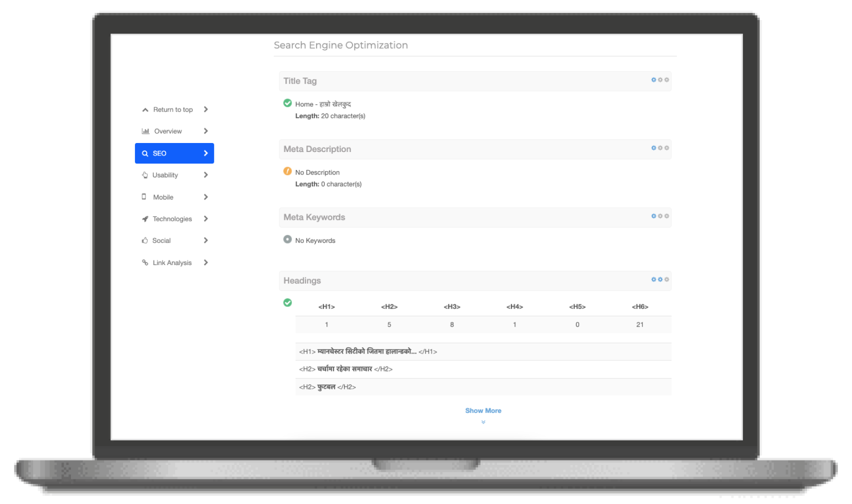The image size is (852, 504).
Task: Click the value 21 under H6
Action: click(640, 324)
